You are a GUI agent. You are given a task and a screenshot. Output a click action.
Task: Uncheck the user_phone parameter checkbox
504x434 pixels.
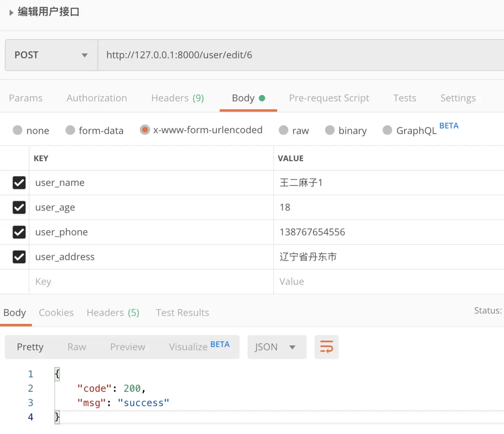19,232
